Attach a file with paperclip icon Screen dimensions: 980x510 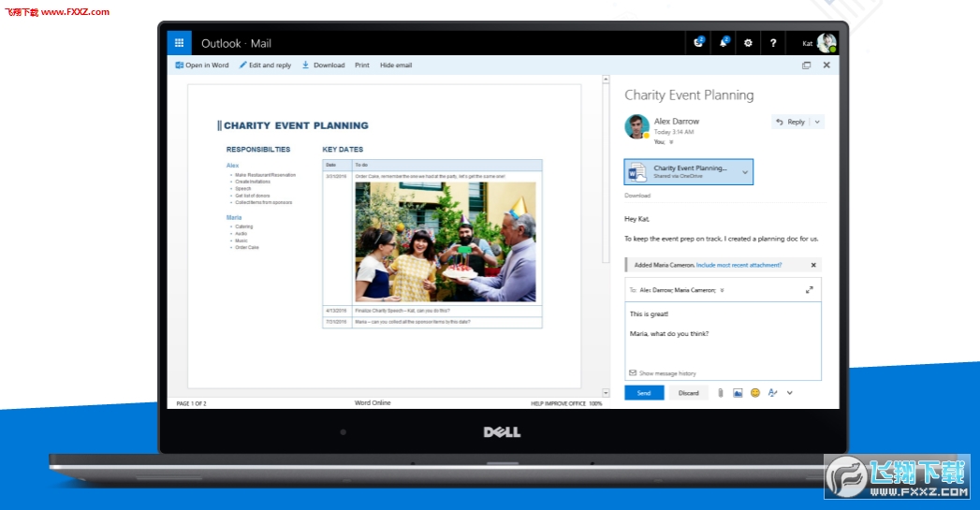point(720,393)
